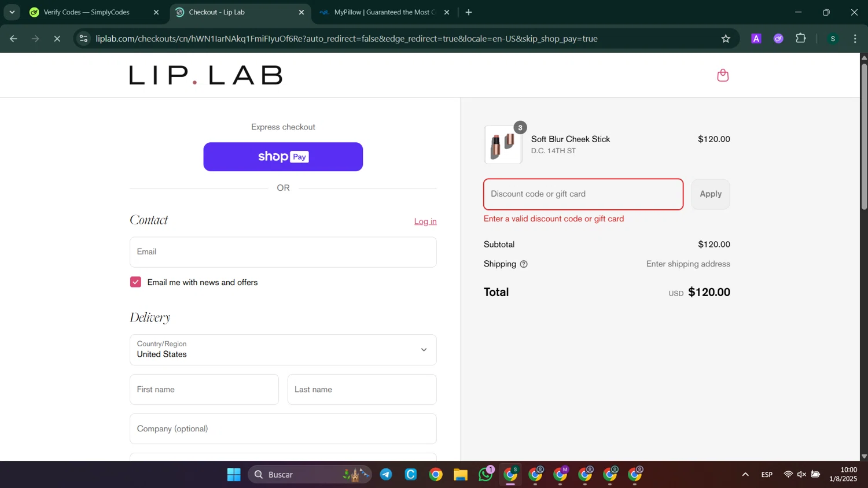Open the Chrome three-dot menu
The image size is (868, 488).
coord(855,39)
